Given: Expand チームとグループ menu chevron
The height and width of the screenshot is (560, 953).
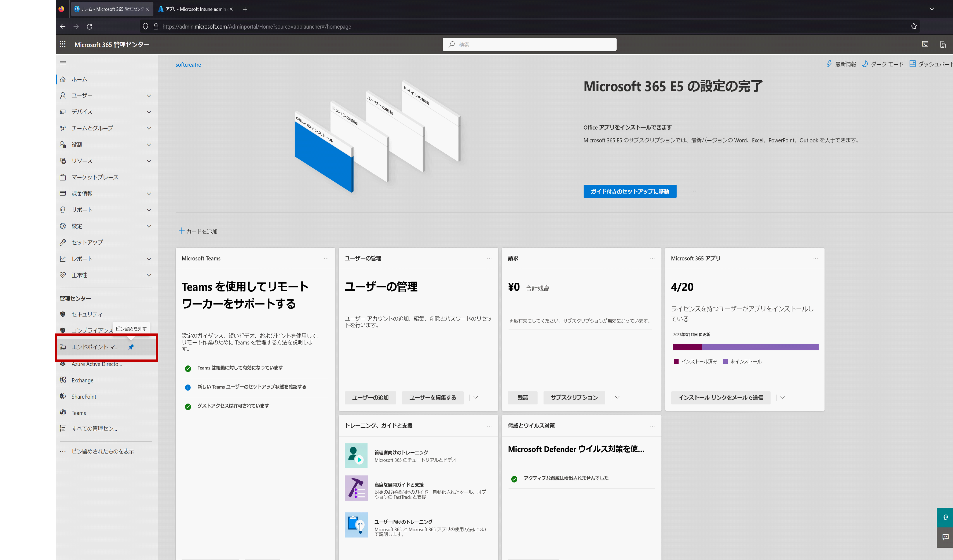Looking at the screenshot, I should point(149,128).
